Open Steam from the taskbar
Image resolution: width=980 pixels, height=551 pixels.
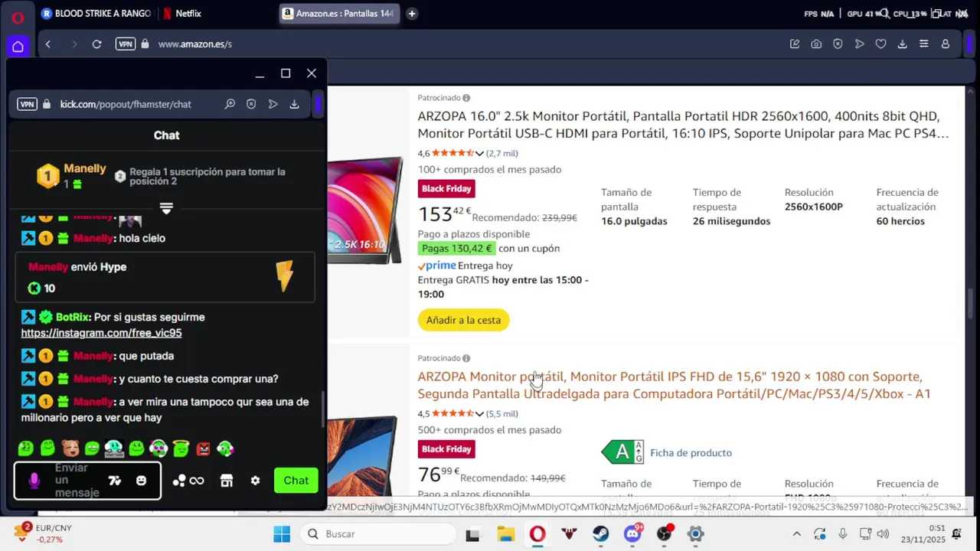600,533
